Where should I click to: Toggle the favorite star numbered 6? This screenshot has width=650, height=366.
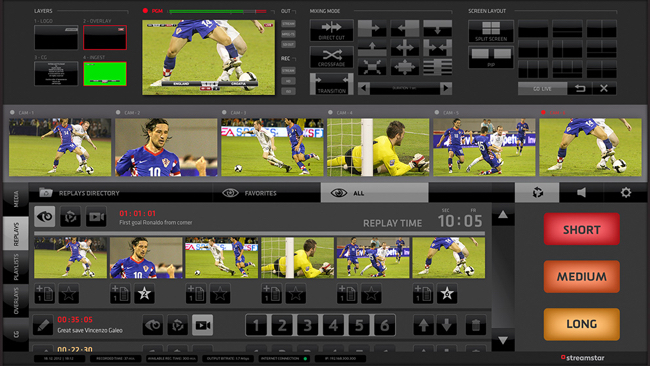[447, 293]
